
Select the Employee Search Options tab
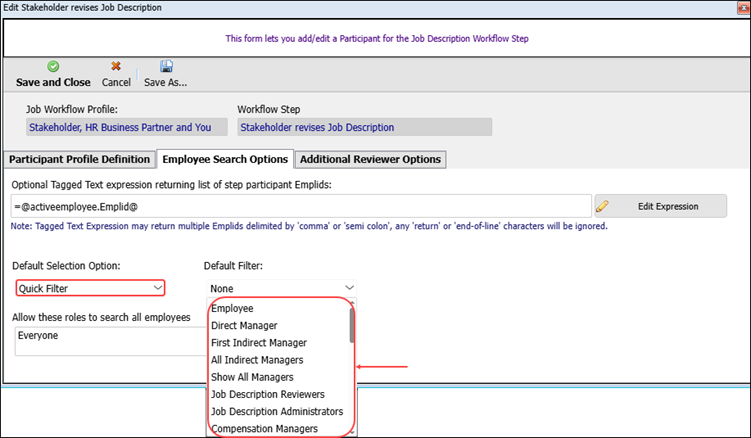coord(224,159)
